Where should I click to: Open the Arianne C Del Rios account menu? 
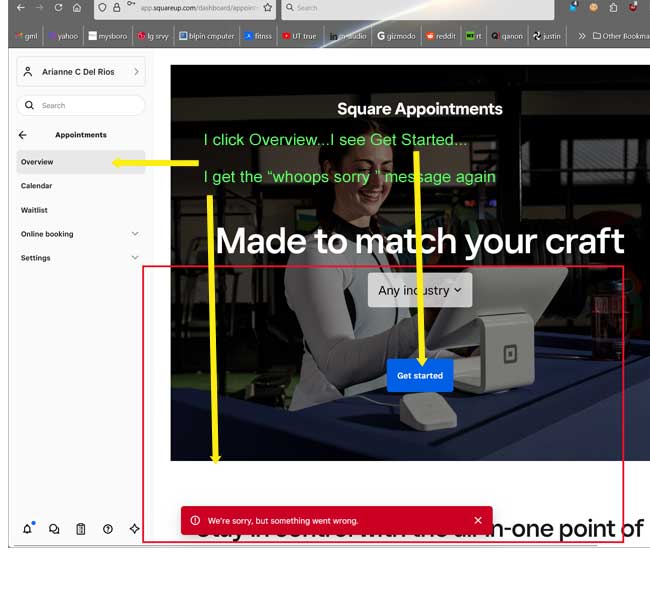point(81,72)
